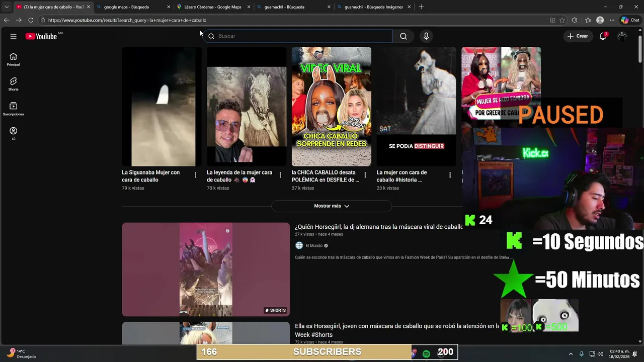Open the YouTube account avatar menu
The height and width of the screenshot is (362, 644).
point(622,36)
